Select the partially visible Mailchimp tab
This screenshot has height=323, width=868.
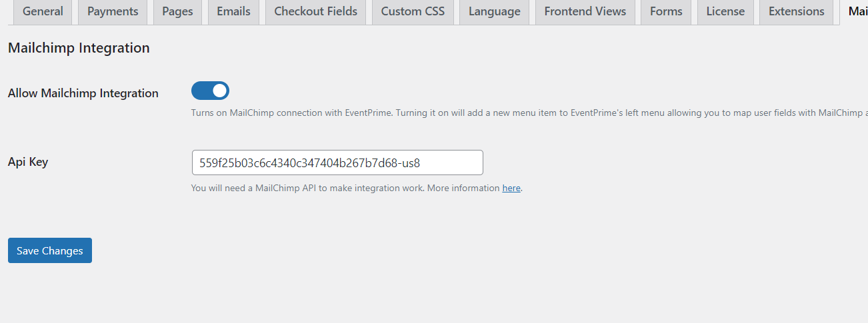[857, 12]
